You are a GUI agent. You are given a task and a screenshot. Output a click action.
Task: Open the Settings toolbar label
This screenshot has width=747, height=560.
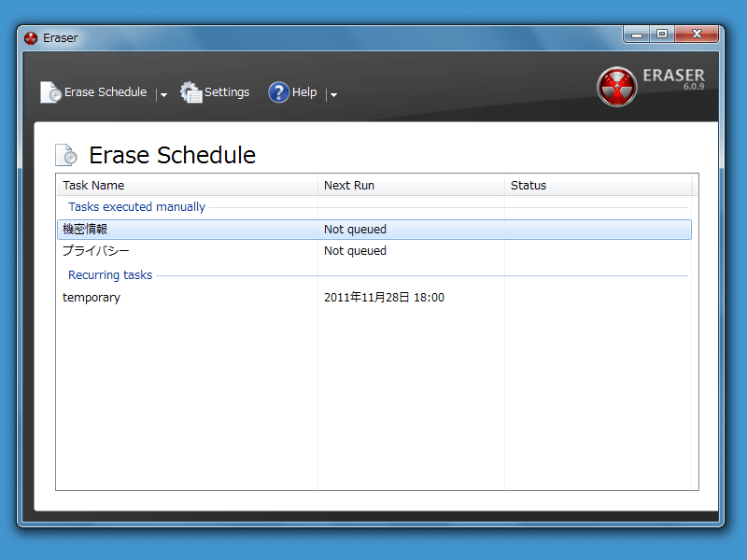227,92
